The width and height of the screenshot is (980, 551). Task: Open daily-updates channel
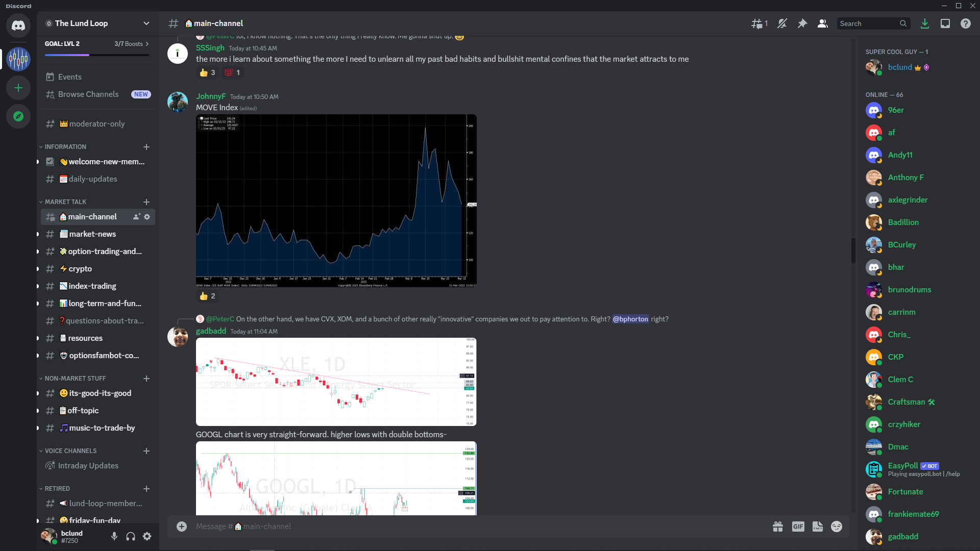coord(98,179)
